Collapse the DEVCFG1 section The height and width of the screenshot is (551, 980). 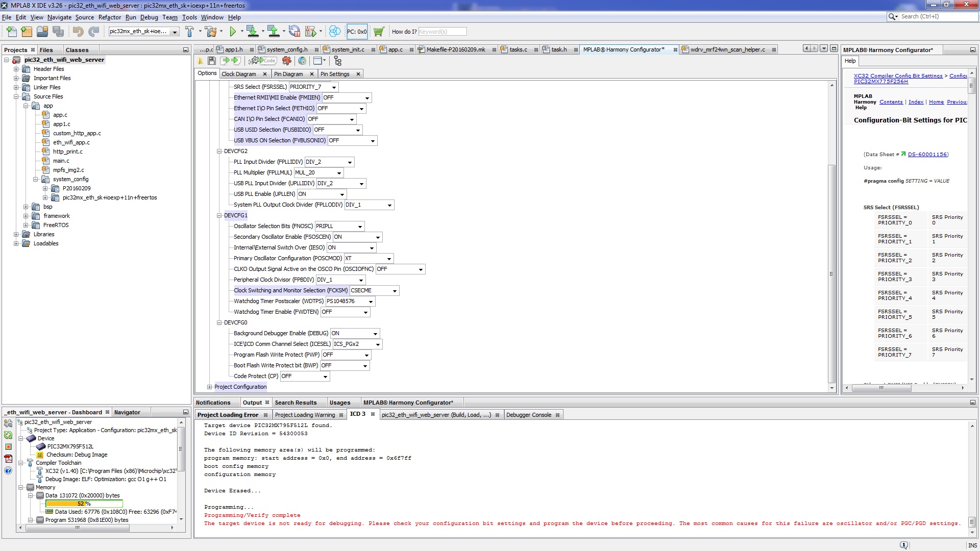[x=219, y=216]
